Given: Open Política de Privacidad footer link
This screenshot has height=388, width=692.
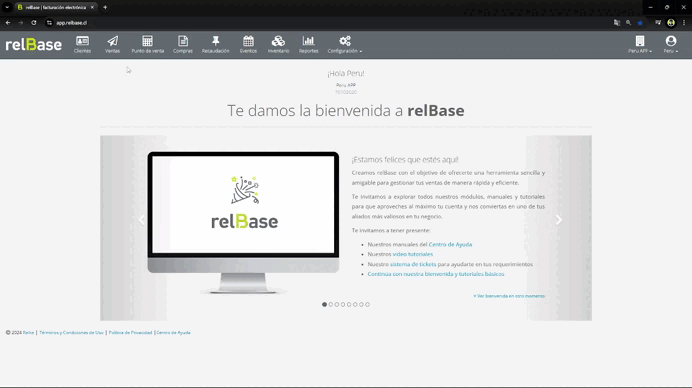Looking at the screenshot, I should click(130, 333).
